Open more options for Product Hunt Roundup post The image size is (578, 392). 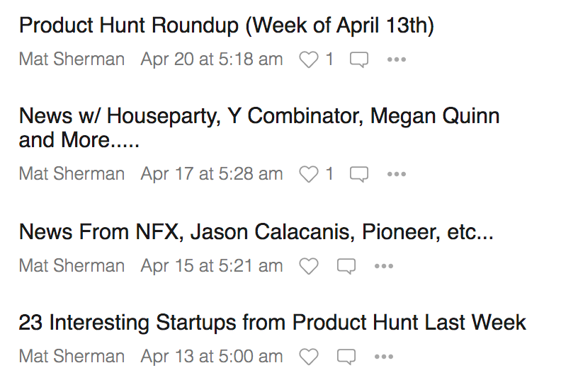397,59
